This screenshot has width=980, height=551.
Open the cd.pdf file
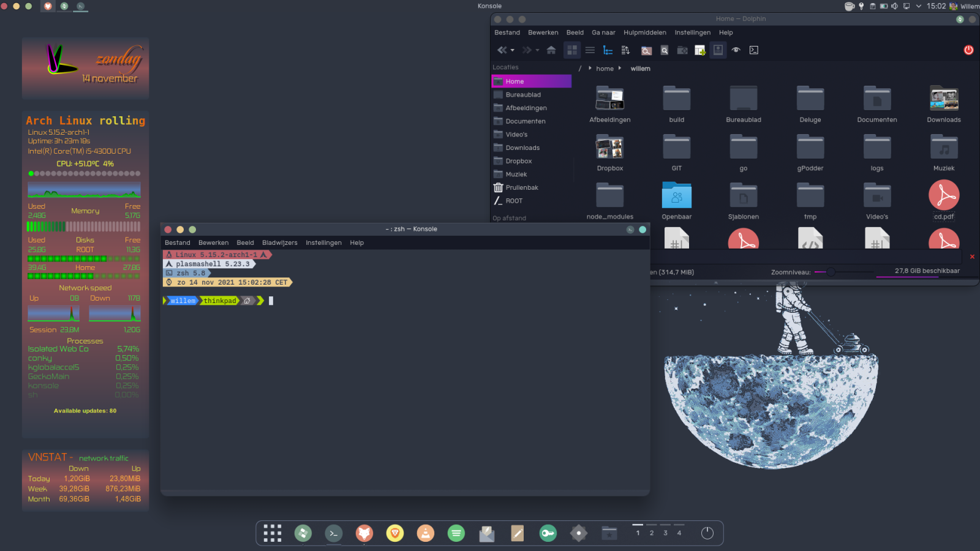coord(943,196)
